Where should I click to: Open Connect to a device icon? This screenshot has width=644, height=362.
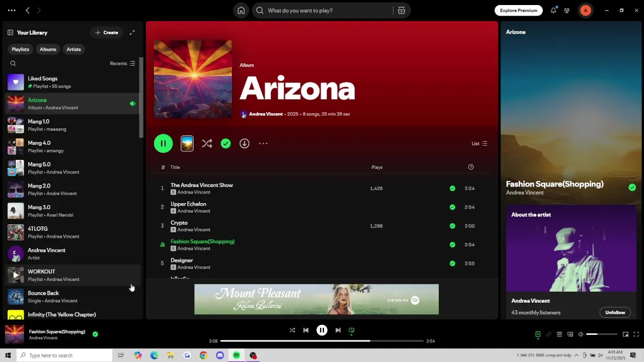point(570,334)
